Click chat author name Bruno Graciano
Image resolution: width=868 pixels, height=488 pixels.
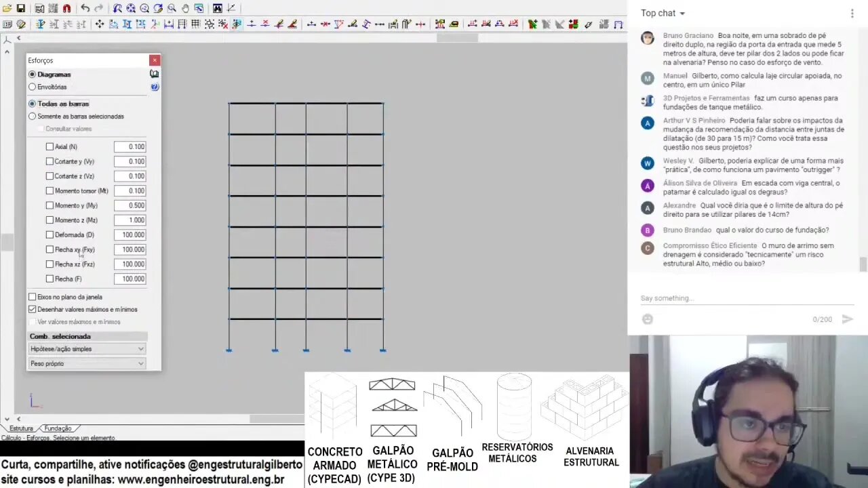coord(688,35)
